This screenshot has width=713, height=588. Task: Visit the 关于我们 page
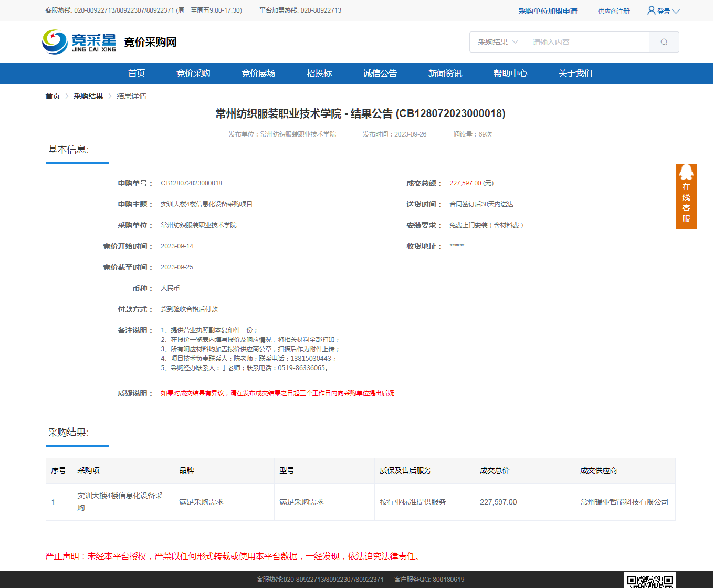point(575,73)
